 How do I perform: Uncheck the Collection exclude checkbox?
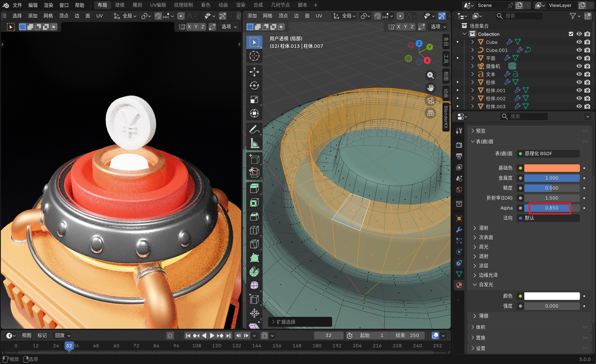click(x=571, y=34)
